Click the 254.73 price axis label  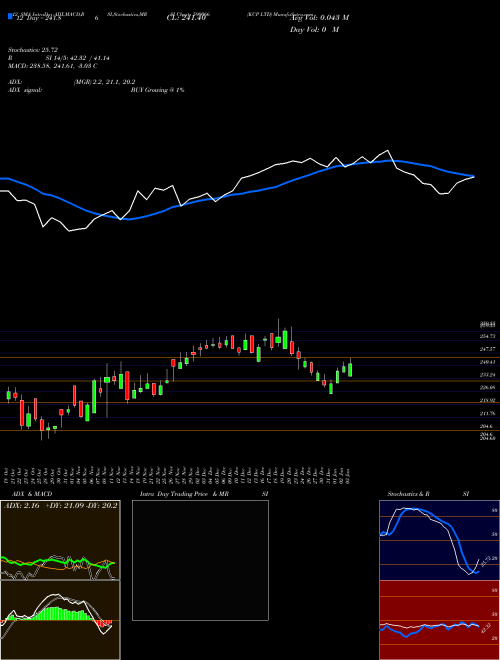pos(487,336)
